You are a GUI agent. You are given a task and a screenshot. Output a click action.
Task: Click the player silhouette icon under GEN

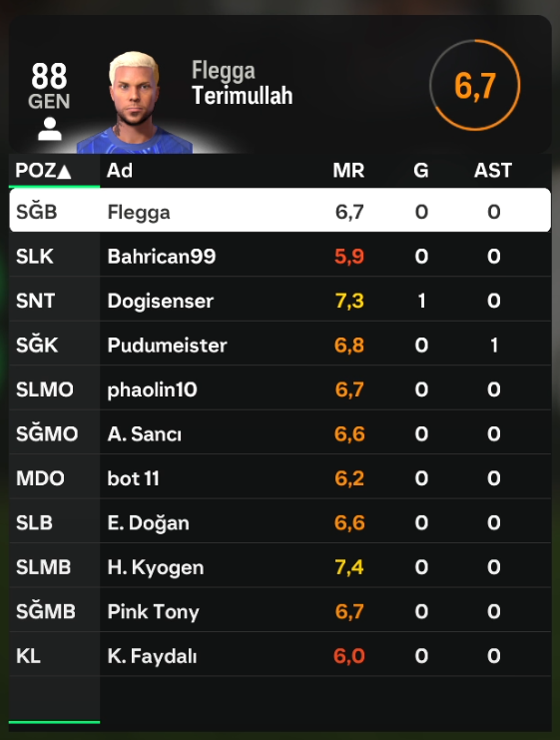(x=50, y=129)
